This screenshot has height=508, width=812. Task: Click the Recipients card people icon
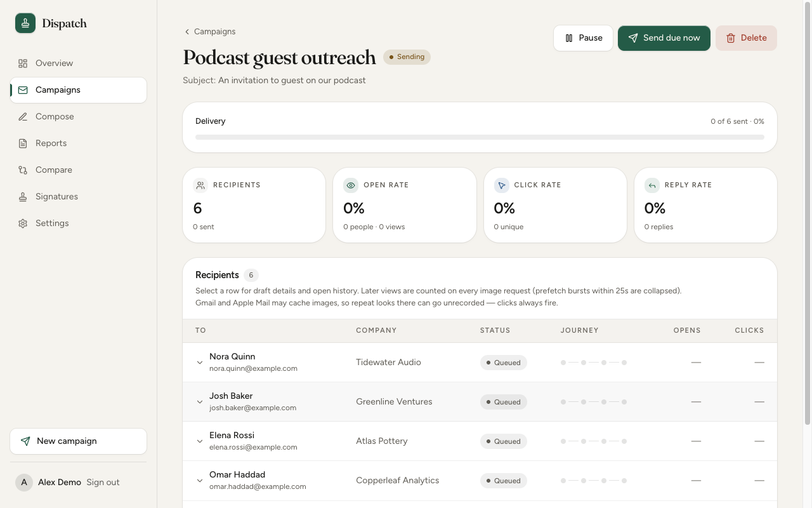tap(200, 185)
